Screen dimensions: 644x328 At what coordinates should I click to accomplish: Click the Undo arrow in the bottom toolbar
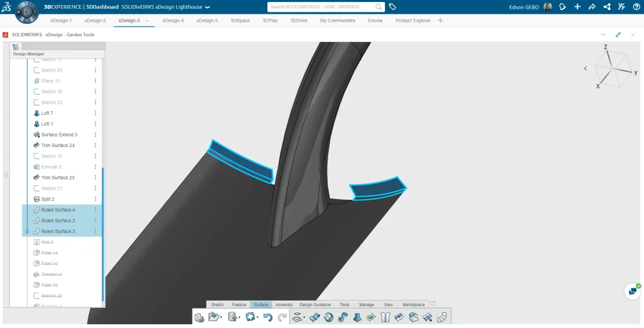[x=268, y=317]
